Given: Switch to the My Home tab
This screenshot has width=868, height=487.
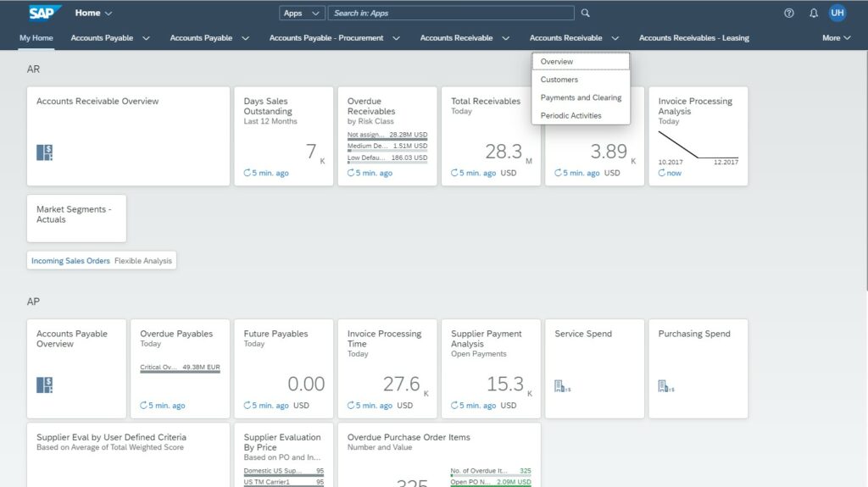Looking at the screenshot, I should click(36, 37).
